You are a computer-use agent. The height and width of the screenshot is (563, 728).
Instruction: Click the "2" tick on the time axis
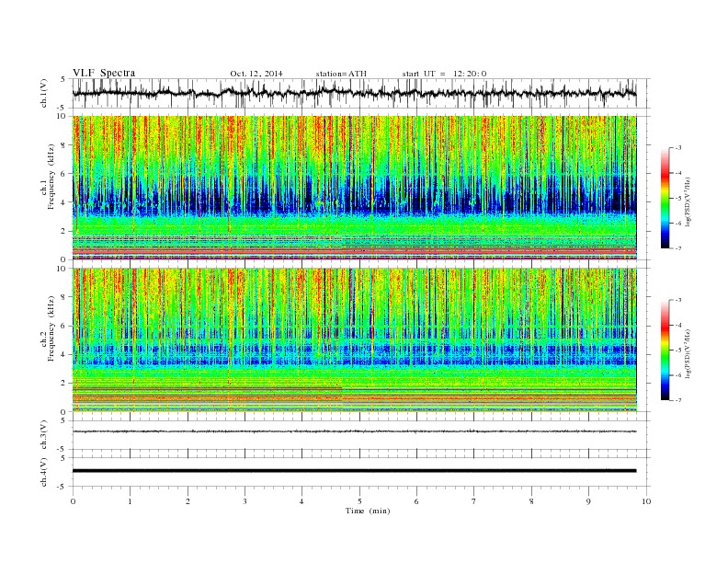[x=188, y=501]
